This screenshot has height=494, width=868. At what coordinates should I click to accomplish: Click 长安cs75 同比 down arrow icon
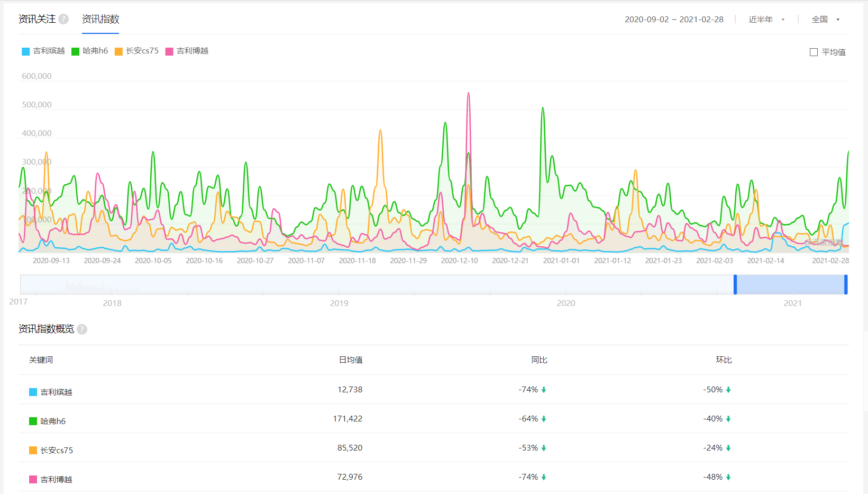click(544, 448)
